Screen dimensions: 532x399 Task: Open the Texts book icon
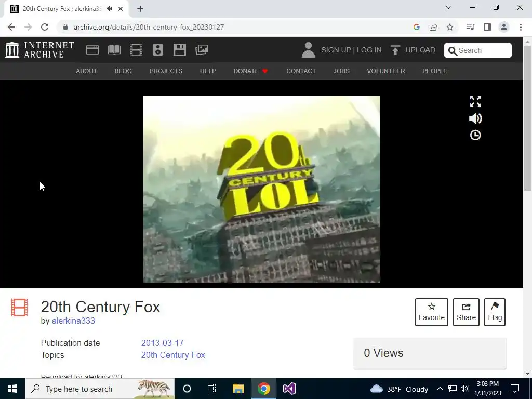(x=114, y=50)
